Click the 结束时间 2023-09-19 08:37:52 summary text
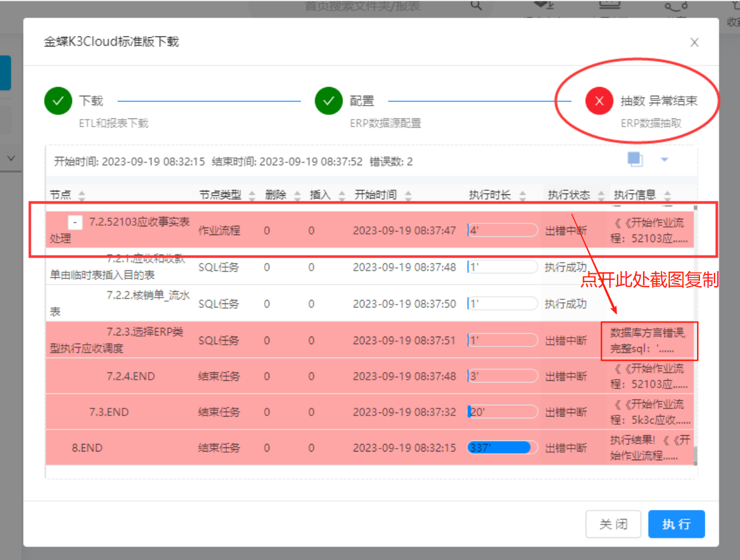740x560 pixels. [287, 161]
